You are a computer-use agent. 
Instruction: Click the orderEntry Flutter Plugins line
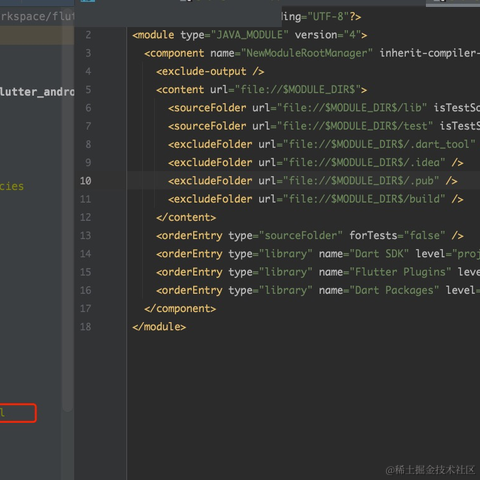318,272
